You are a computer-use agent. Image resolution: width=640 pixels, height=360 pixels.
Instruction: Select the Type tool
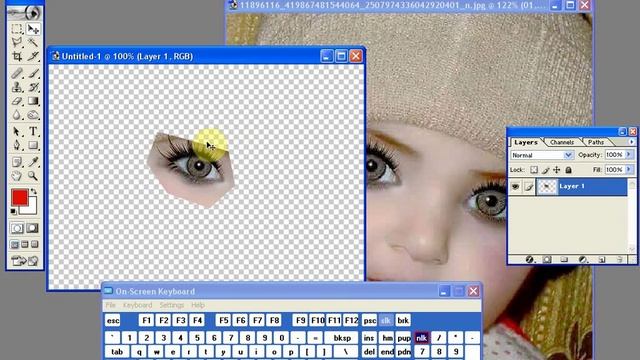(33, 131)
